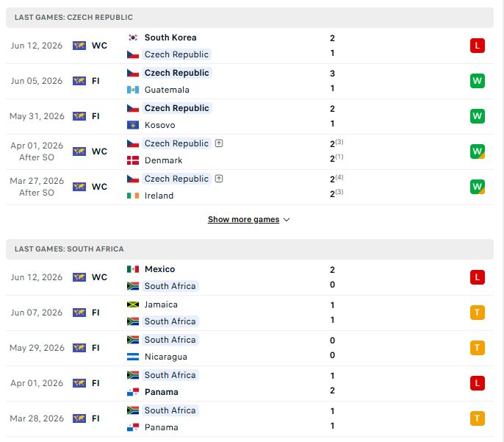
Task: Click the Denmark flag icon
Action: point(133,160)
